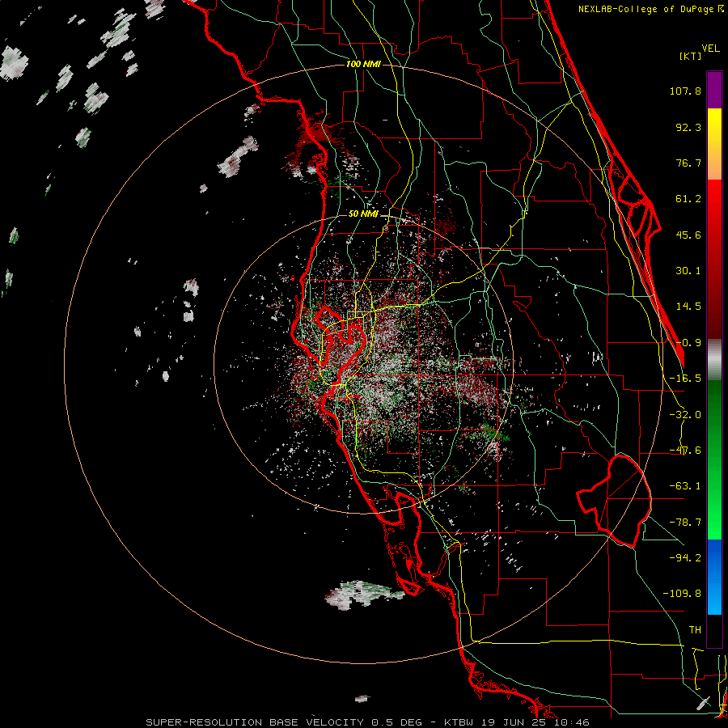Click the 30.1 velocity scale value
This screenshot has width=728, height=728.
[x=688, y=271]
